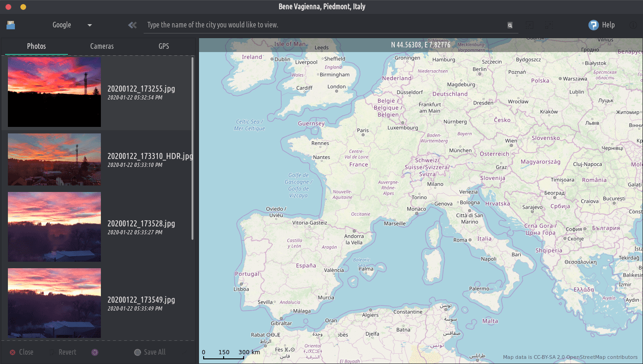Screen dimensions: 643x364
Task: Click the date 2020-01-22 05:32:54 PM
Action: pyautogui.click(x=135, y=98)
